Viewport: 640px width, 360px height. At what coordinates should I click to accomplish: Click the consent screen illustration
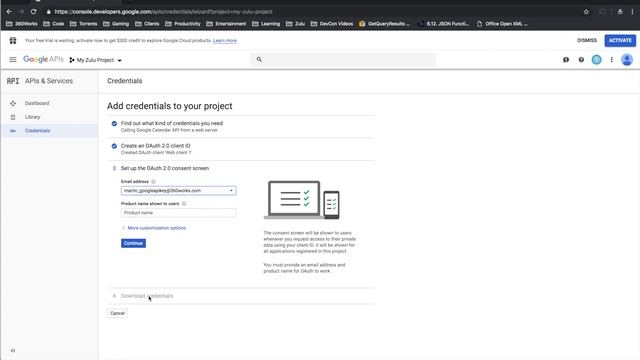302,200
